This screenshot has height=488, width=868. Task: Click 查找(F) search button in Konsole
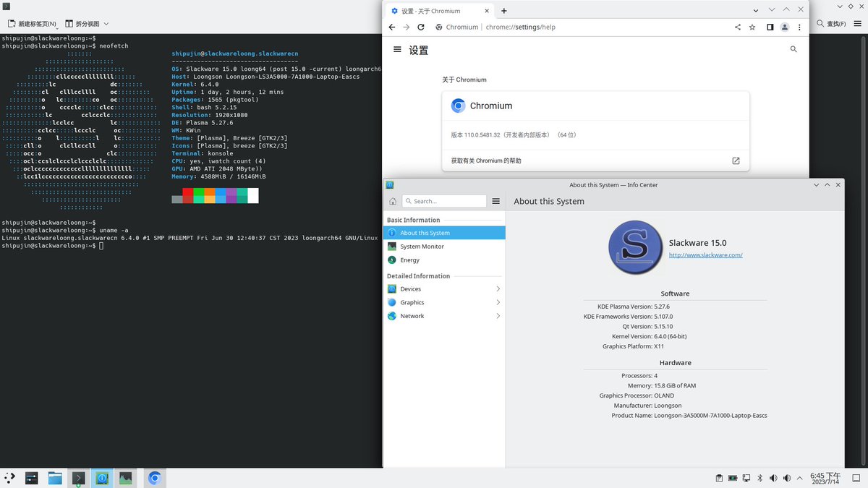(x=832, y=24)
